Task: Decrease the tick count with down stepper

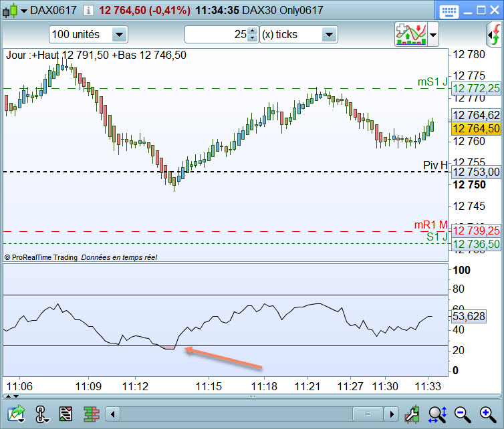Action: pyautogui.click(x=253, y=38)
